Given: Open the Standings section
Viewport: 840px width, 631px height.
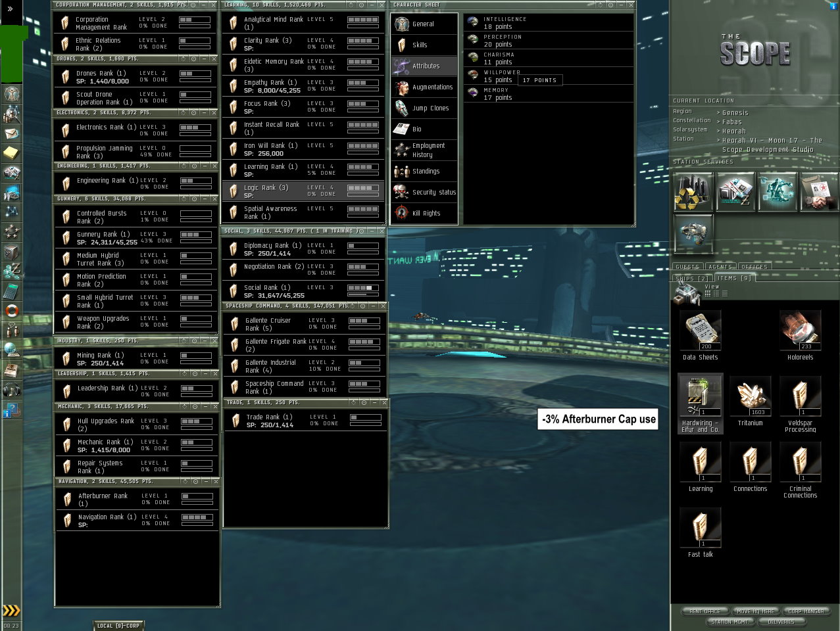Looking at the screenshot, I should click(x=424, y=171).
